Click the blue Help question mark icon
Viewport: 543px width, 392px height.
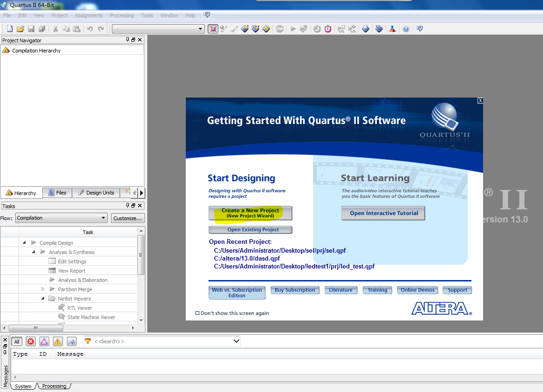(x=406, y=29)
